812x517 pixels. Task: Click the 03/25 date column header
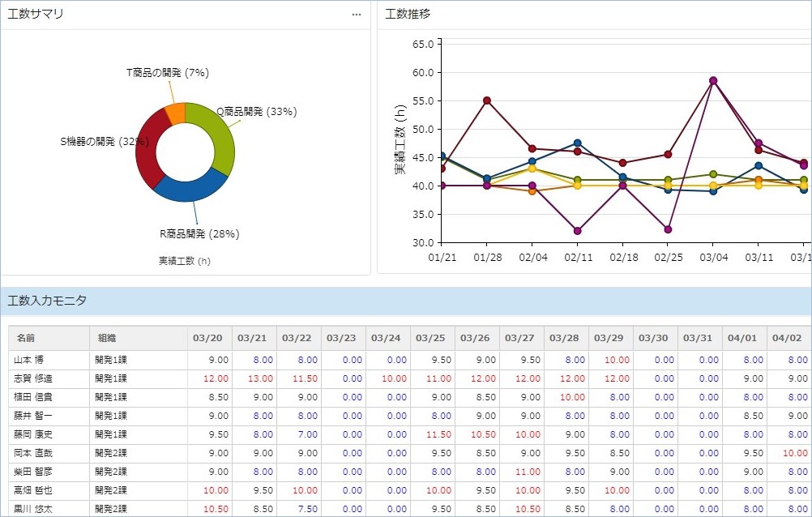tap(433, 338)
